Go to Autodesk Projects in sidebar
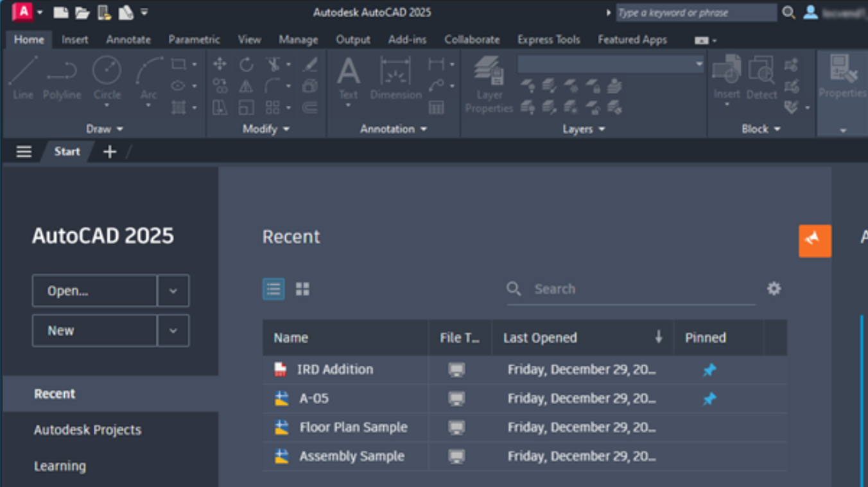This screenshot has height=487, width=868. (87, 430)
